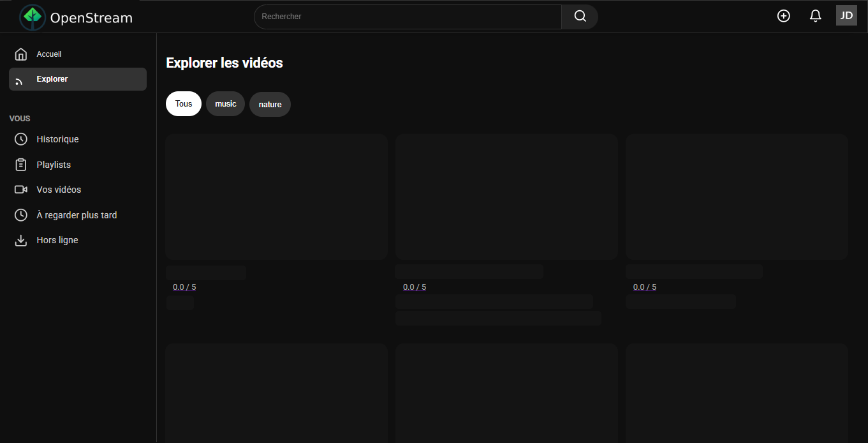
Task: Go to Accueil in the sidebar
Action: pyautogui.click(x=78, y=54)
